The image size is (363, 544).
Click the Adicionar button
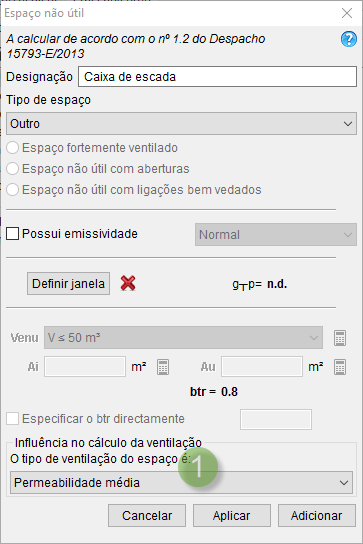[317, 516]
